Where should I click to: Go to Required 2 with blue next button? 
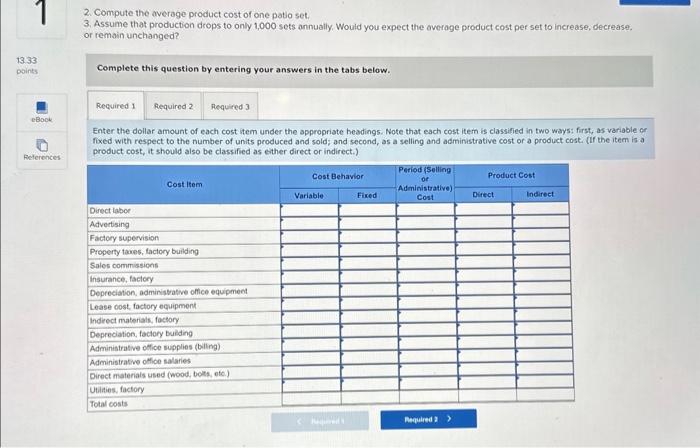point(428,419)
